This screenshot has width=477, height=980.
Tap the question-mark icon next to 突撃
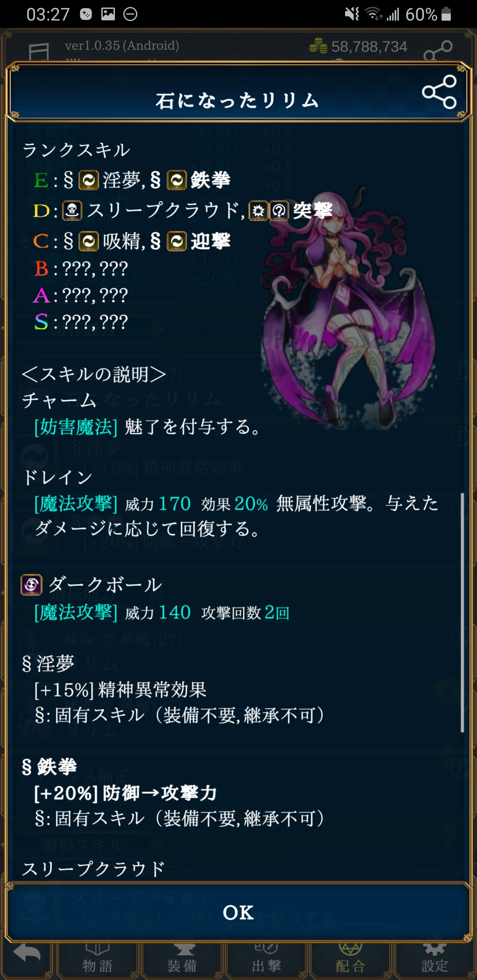coord(279,210)
